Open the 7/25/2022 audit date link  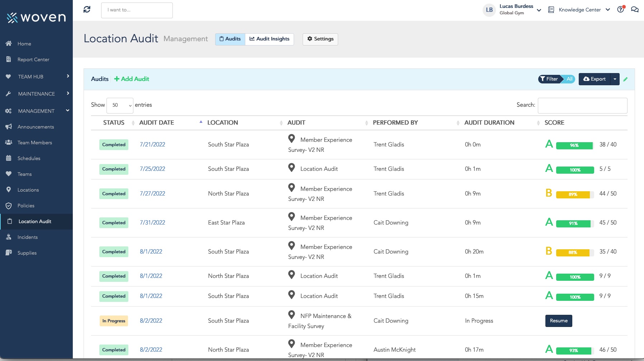click(152, 169)
